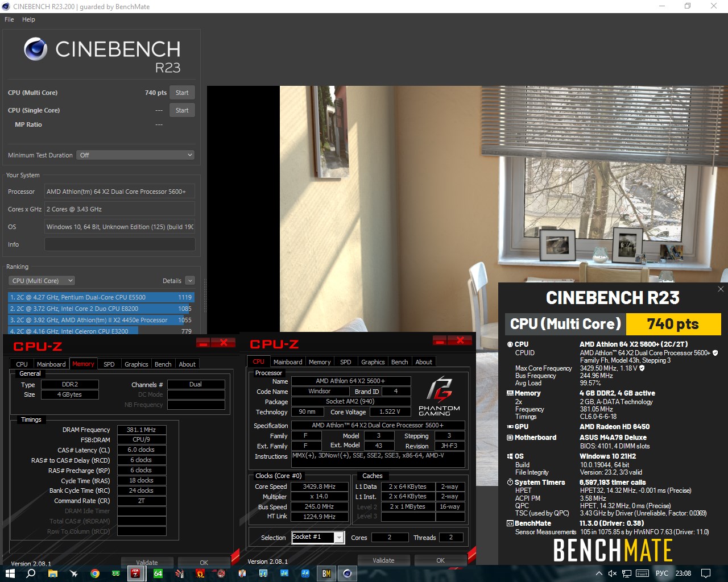Open Graphics tab in Memory-tab CPU-Z window
The height and width of the screenshot is (582, 728).
coord(136,364)
